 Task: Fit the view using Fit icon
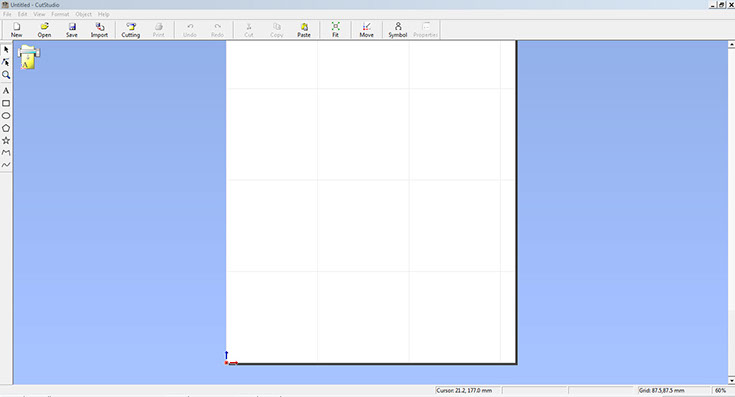336,30
